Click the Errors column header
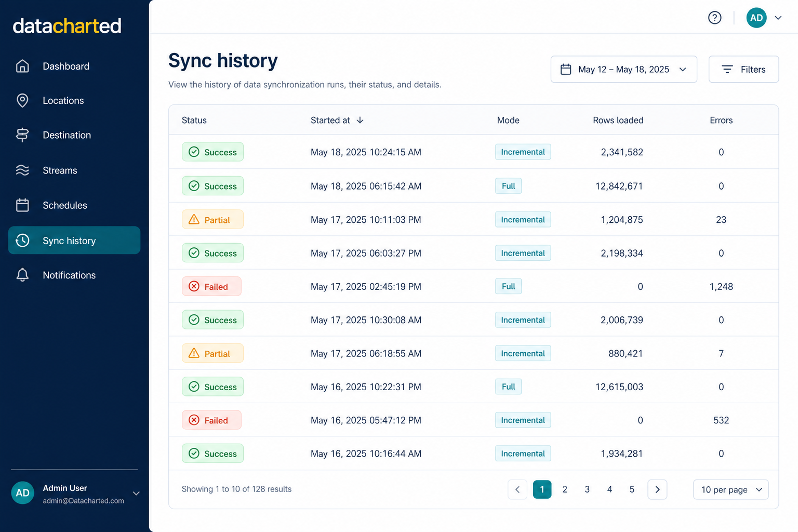This screenshot has height=532, width=798. point(721,120)
